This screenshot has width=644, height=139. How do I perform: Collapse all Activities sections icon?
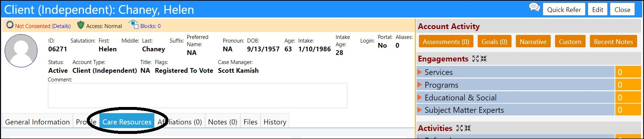(468, 128)
